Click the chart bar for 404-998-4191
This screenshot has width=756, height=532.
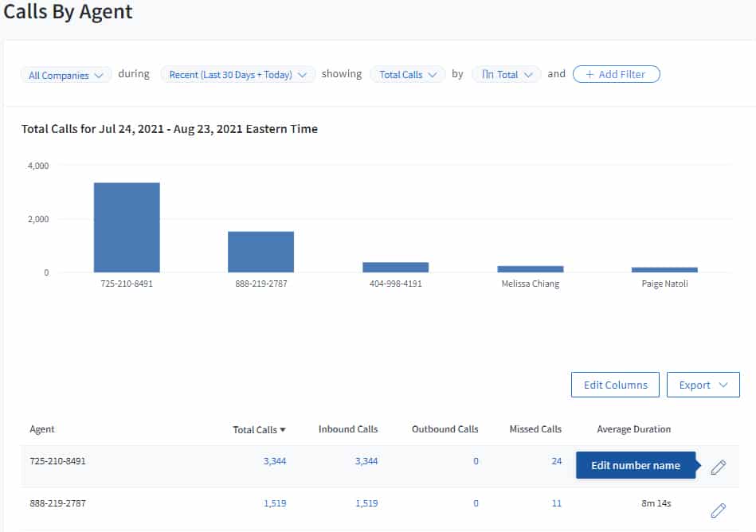point(395,267)
